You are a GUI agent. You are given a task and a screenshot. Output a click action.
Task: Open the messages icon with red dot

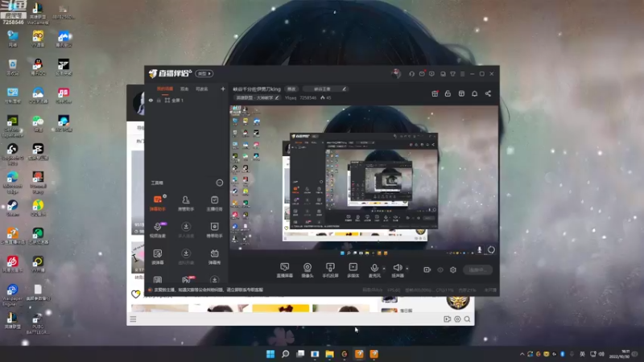pos(422,74)
